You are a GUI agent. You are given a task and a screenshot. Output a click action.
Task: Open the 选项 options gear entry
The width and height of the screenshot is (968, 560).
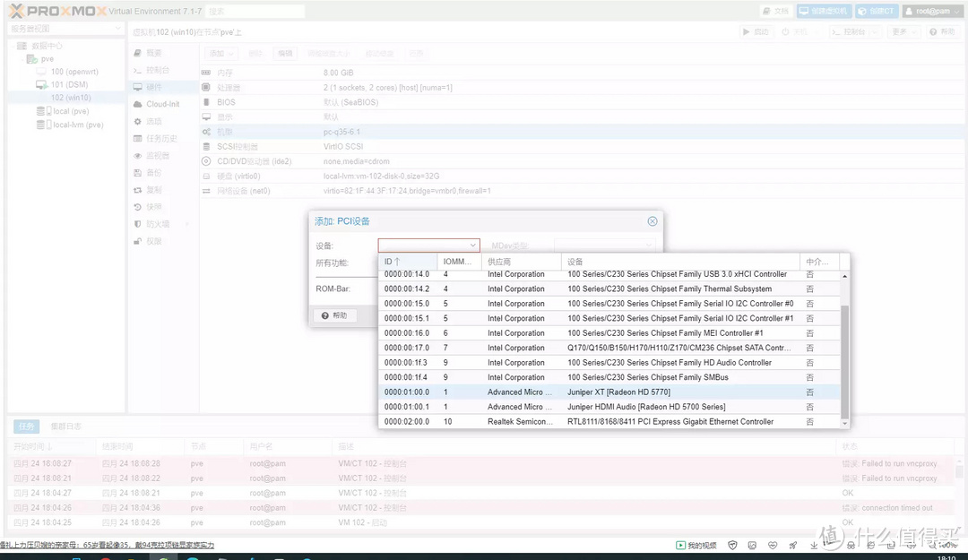pos(148,122)
